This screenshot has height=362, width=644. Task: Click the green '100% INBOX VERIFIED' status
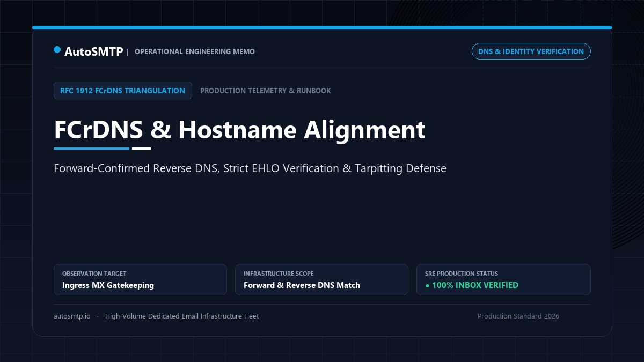472,285
